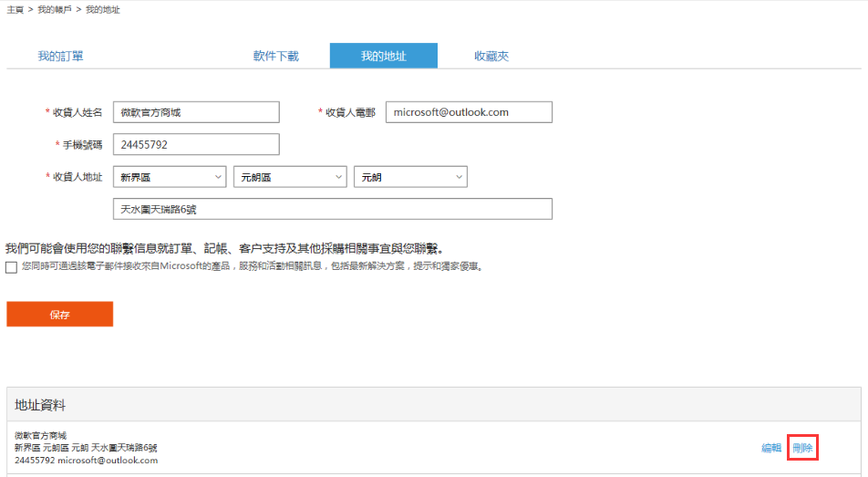This screenshot has height=477, width=868.
Task: Open the 元朗區 district dropdown
Action: pyautogui.click(x=290, y=177)
